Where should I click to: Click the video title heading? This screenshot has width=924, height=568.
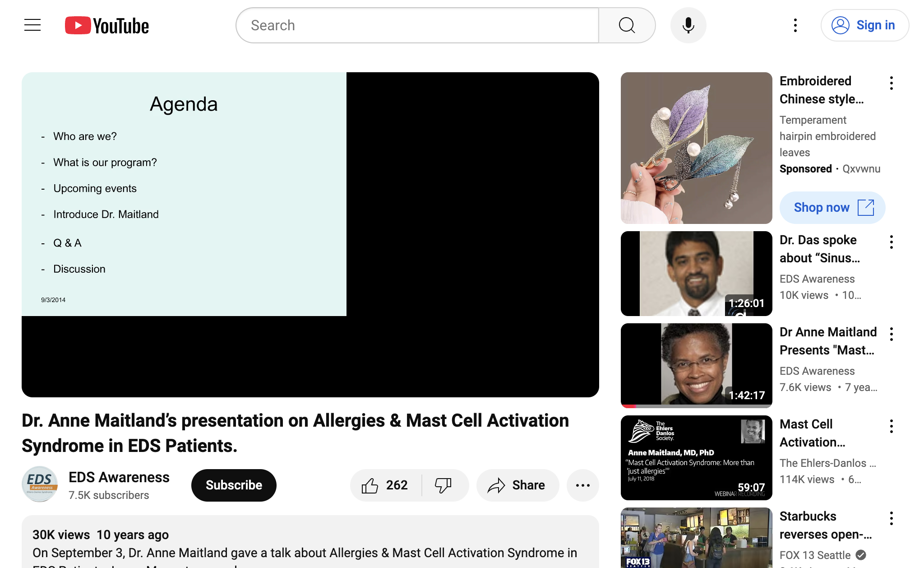pos(295,433)
